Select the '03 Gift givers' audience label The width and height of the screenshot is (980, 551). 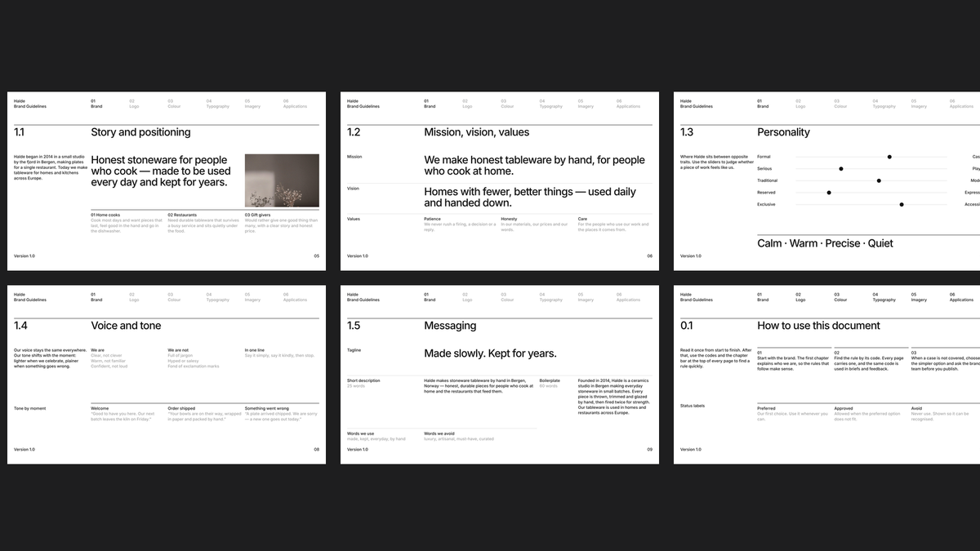click(260, 215)
